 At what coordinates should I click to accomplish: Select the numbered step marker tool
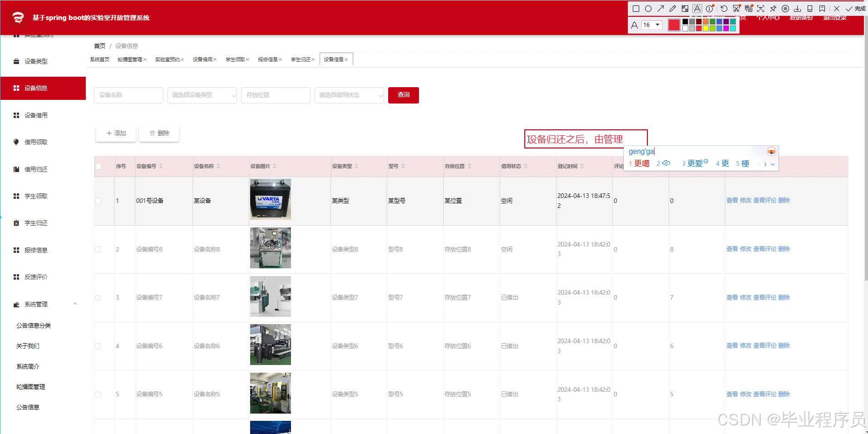(x=710, y=9)
